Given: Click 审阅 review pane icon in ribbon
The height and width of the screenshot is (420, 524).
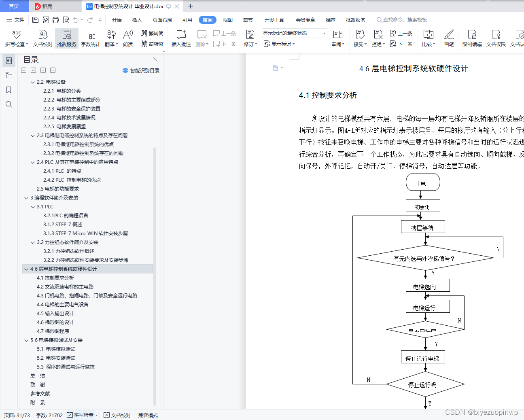Looking at the screenshot, I should tap(338, 38).
